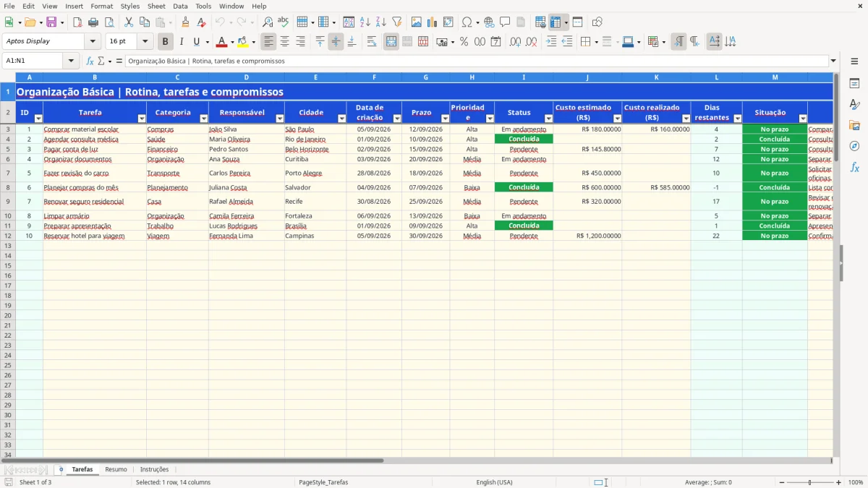Screen dimensions: 868x488
Task: Toggle Align Left
Action: pyautogui.click(x=269, y=42)
